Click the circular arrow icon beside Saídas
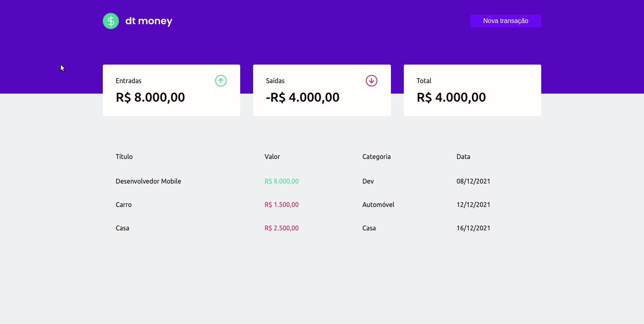The width and height of the screenshot is (644, 324). (371, 80)
